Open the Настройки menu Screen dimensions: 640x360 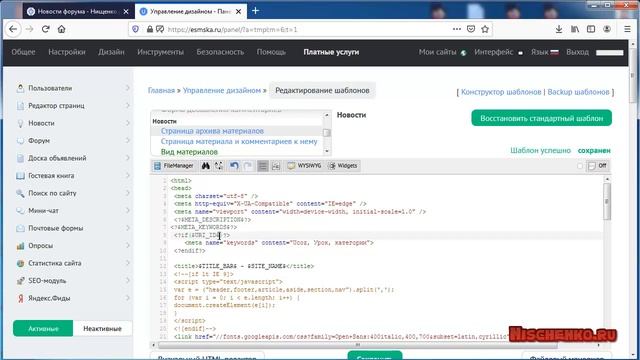67,52
